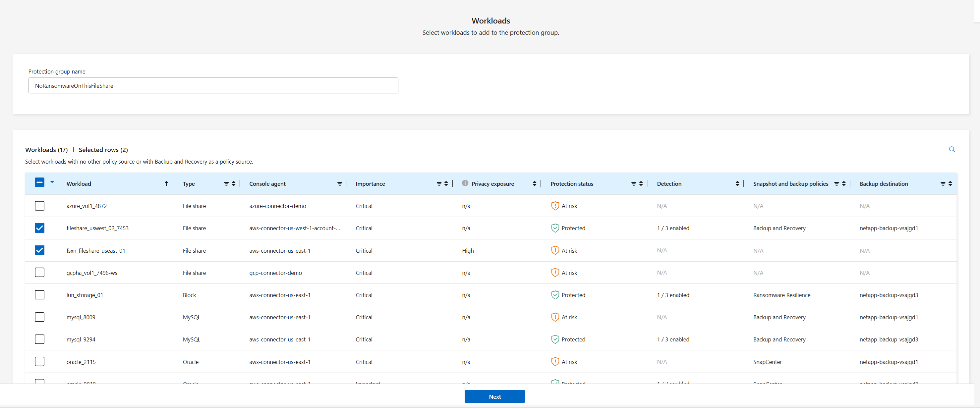Toggle the header select-all checkbox
This screenshot has width=980, height=409.
click(39, 183)
